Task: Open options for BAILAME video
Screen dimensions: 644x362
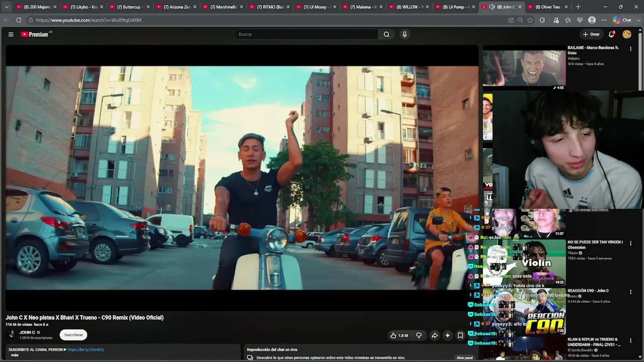Action: tap(630, 49)
